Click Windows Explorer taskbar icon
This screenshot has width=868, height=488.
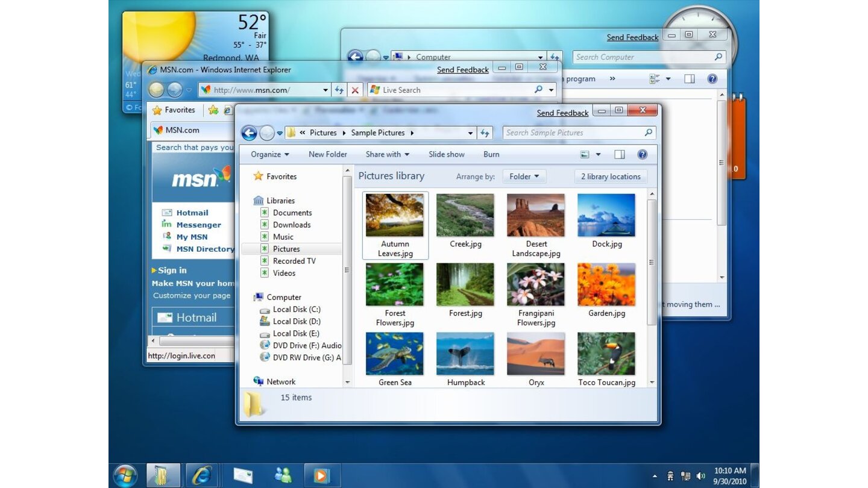point(163,475)
